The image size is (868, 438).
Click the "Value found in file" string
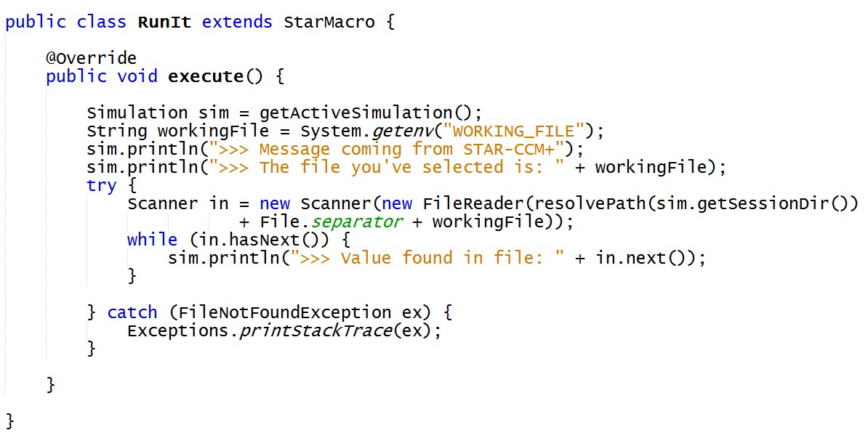click(x=427, y=258)
